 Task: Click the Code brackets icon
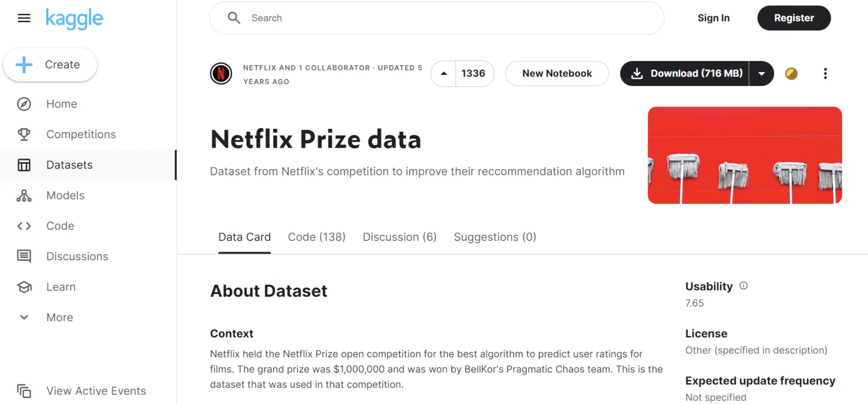coord(24,226)
